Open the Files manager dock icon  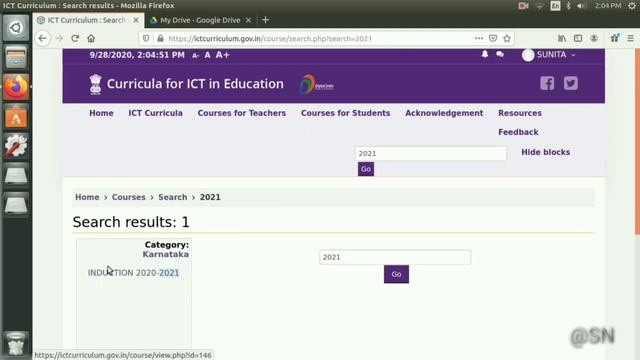[16, 57]
